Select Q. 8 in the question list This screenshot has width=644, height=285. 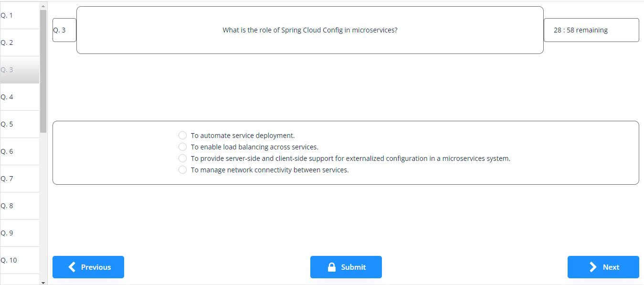[x=19, y=206]
